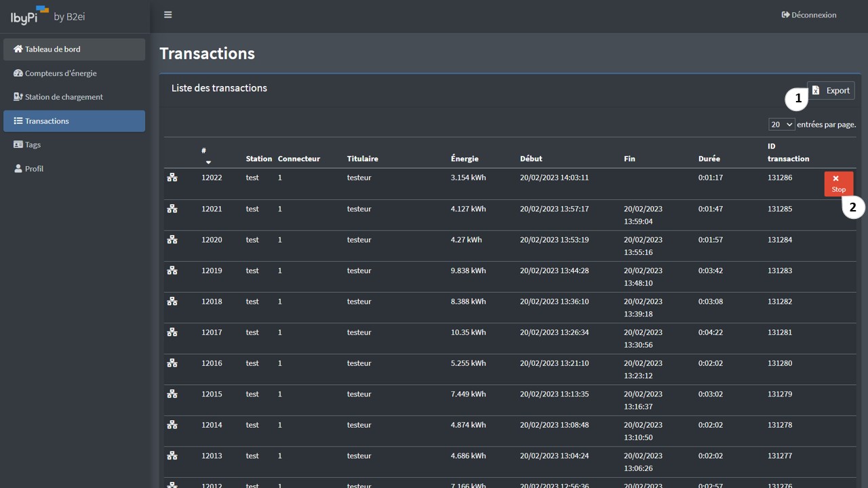Click end time 13:48:10 in row 12019

pyautogui.click(x=638, y=283)
